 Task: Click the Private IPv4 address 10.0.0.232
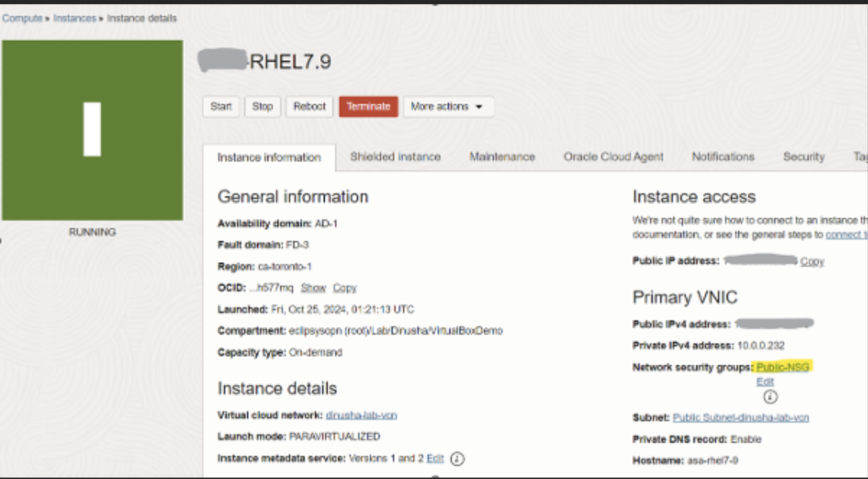tap(760, 346)
